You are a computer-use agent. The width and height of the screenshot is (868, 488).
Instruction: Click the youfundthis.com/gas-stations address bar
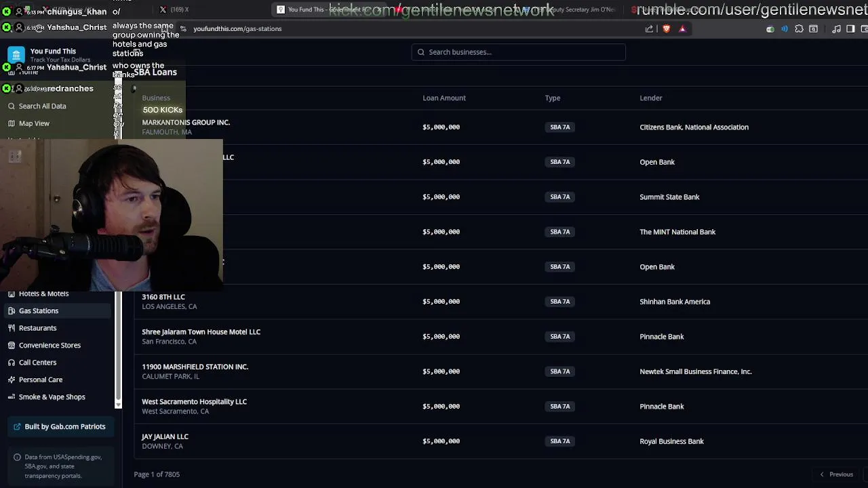237,28
